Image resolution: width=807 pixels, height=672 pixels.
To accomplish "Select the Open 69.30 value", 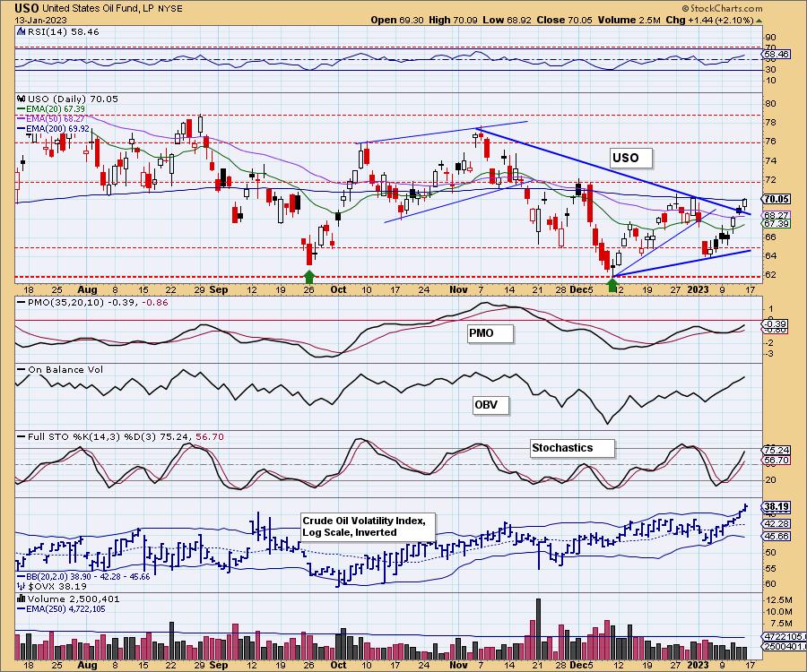I will click(x=397, y=20).
